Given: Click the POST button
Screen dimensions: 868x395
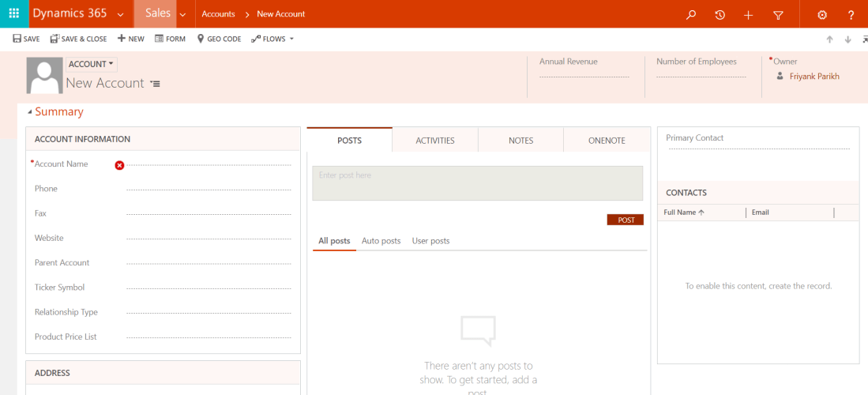Looking at the screenshot, I should (x=626, y=220).
